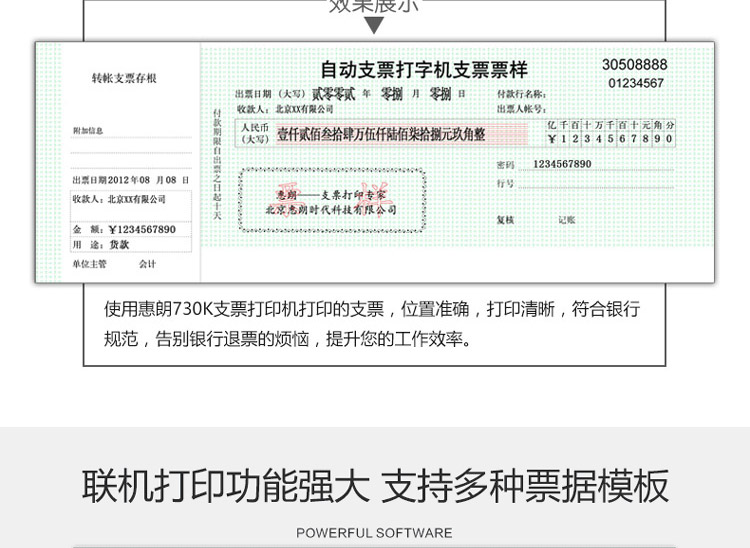Select the stub amount ¥1234567890 after 金额
Screen dimensions: 750x548
point(142,230)
